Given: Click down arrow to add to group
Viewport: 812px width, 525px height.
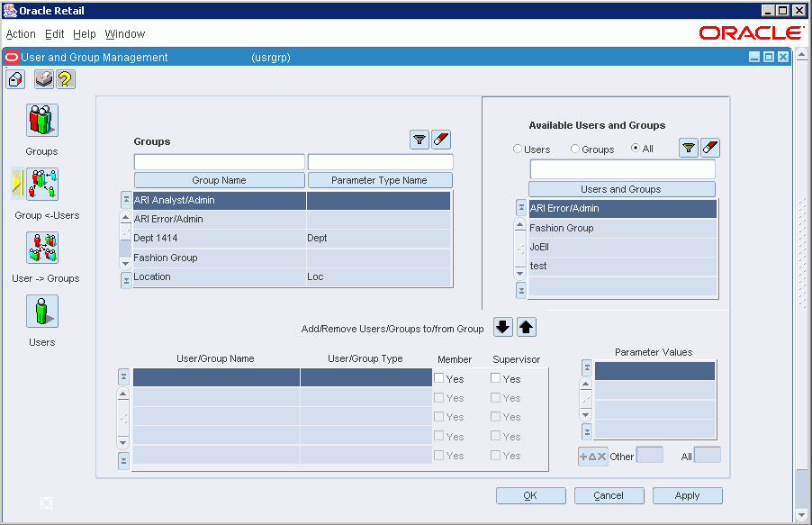Looking at the screenshot, I should pos(503,327).
